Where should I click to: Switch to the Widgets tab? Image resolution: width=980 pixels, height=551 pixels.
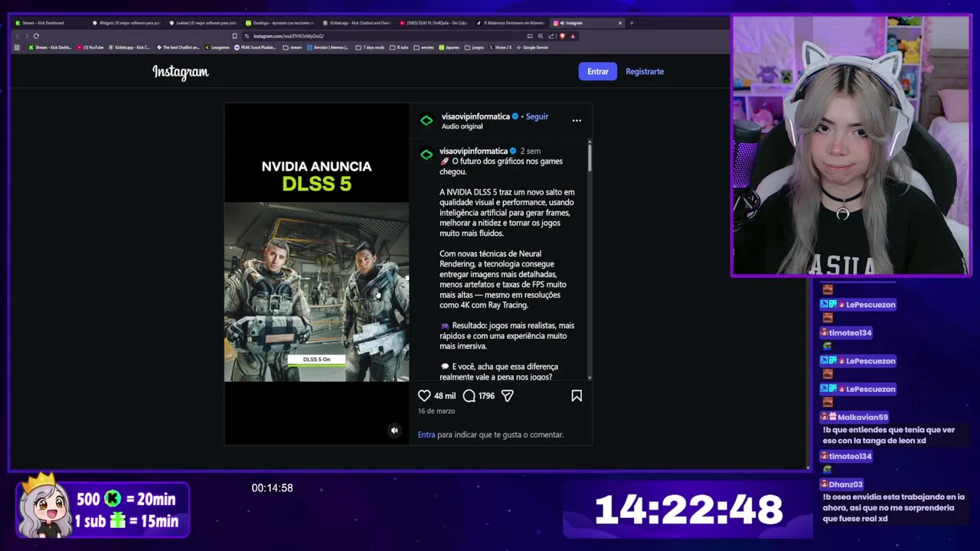click(125, 23)
